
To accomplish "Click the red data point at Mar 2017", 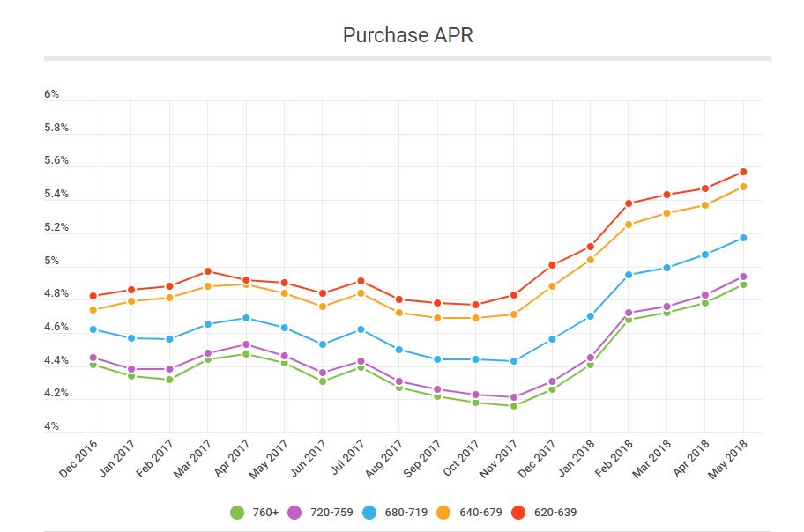I will [207, 271].
